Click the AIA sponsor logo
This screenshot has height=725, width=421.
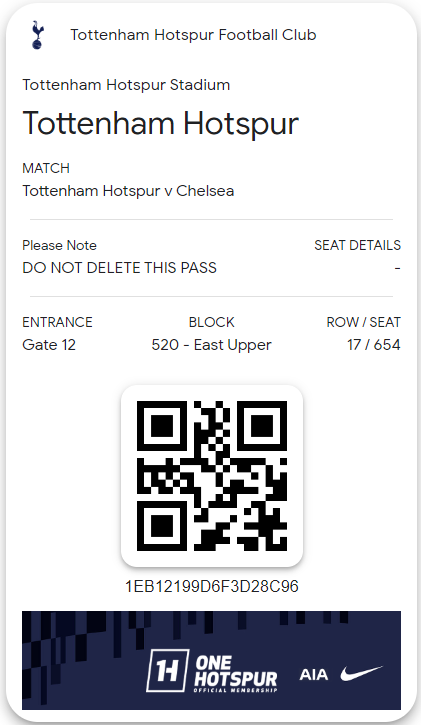(x=314, y=675)
